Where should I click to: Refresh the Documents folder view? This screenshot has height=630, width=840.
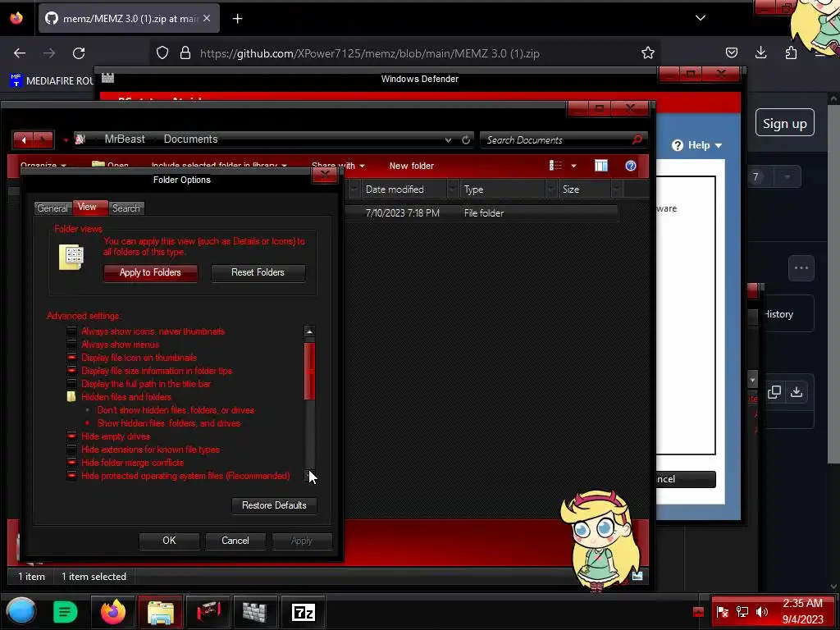tap(466, 139)
